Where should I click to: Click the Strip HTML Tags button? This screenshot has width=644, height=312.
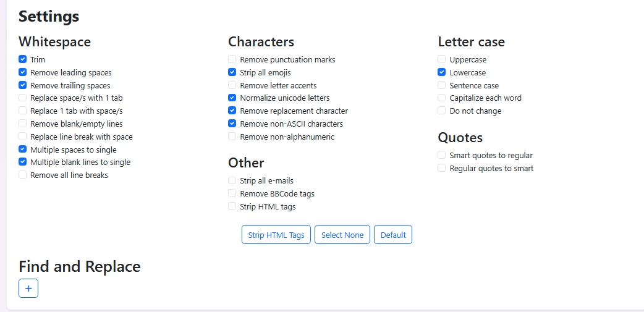point(276,235)
